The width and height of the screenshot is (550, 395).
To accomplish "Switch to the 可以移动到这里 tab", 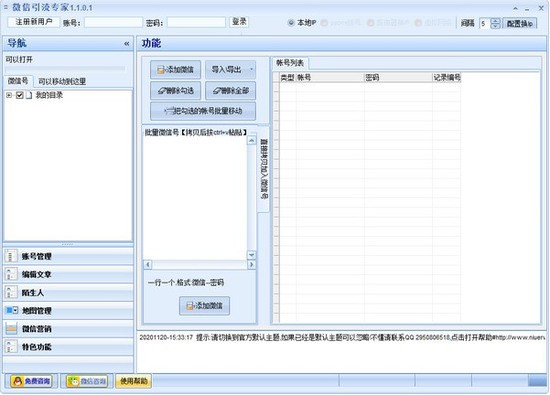I will coord(62,81).
